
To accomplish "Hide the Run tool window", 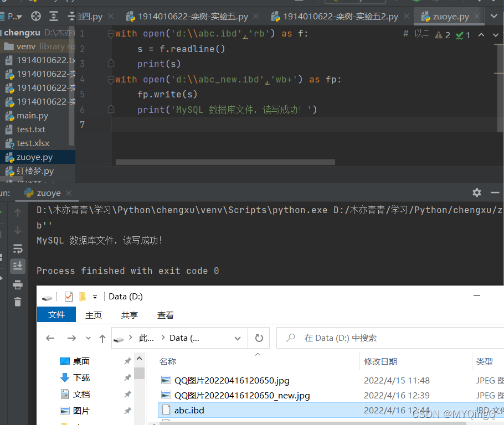I will click(495, 193).
